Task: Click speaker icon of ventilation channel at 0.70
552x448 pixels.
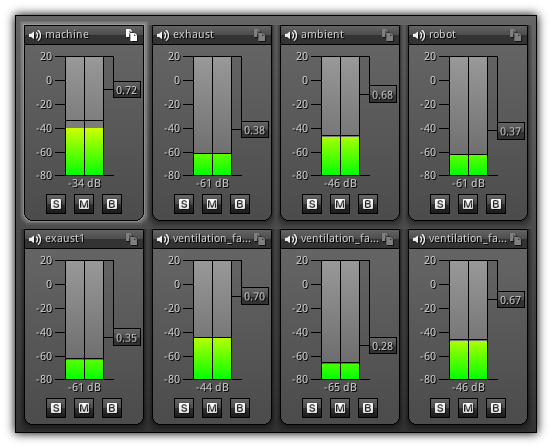Action: [163, 239]
